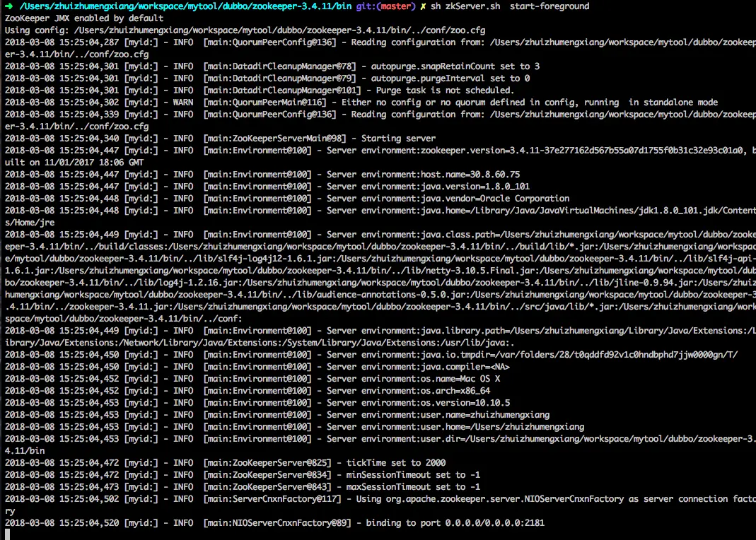Click the 'zookeeper.version=3.4.11' entry
Screen dimensions: 756x540
point(582,151)
